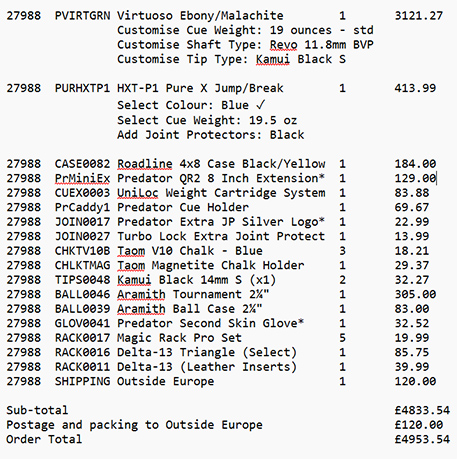This screenshot has height=459, width=457.
Task: Click the RACK0016 product code
Action: click(82, 352)
